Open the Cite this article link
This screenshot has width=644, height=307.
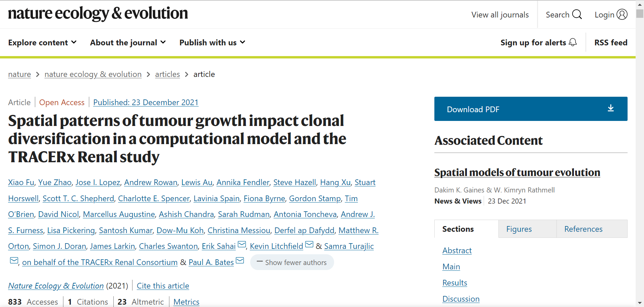pos(163,286)
